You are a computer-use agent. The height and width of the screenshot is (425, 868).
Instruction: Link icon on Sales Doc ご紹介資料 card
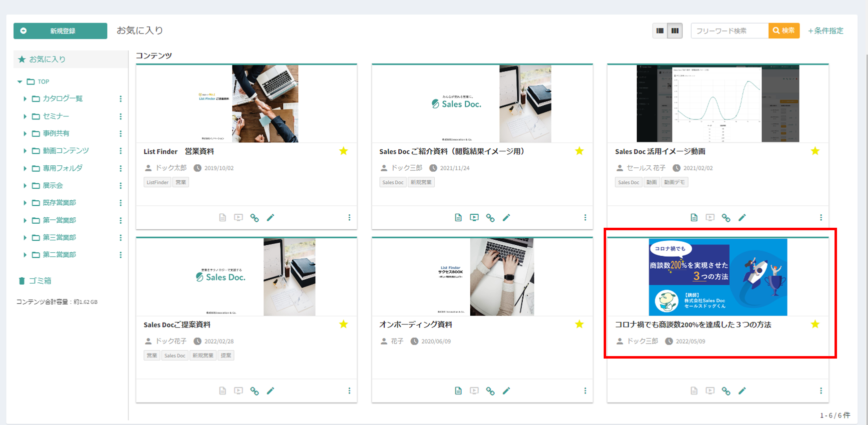(490, 218)
